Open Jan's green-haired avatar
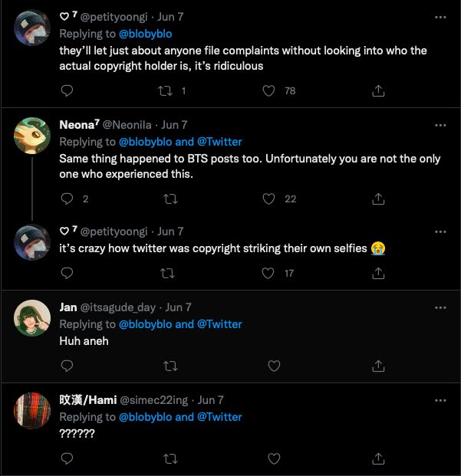This screenshot has height=476, width=461. (32, 318)
